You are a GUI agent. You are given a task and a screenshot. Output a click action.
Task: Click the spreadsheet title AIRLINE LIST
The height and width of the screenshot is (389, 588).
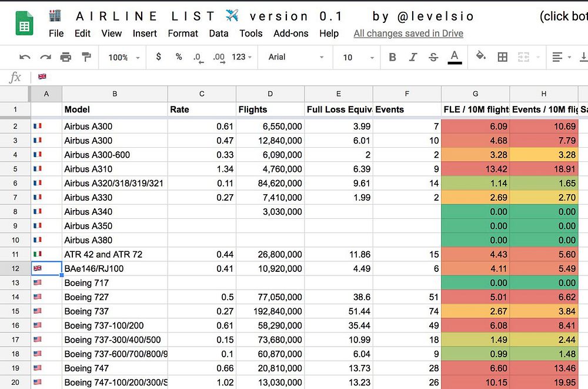[x=145, y=16]
